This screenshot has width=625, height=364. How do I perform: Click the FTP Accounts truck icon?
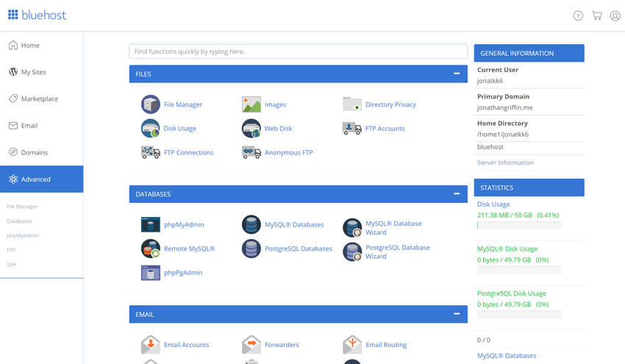click(x=352, y=129)
